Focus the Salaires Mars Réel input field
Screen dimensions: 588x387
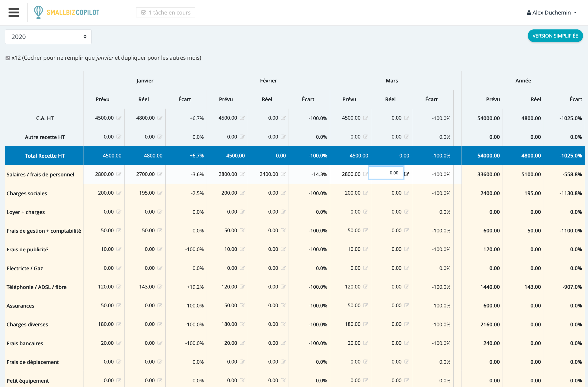pos(386,173)
